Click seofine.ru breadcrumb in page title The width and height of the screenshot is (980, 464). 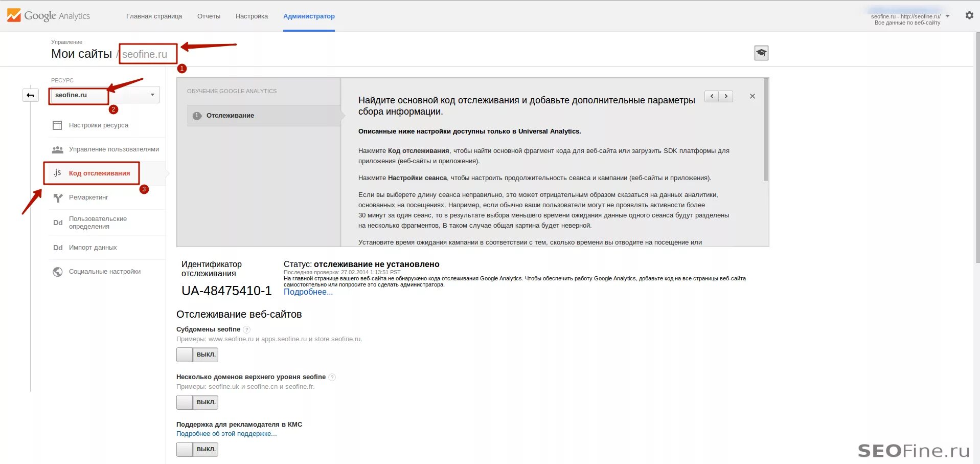point(145,54)
